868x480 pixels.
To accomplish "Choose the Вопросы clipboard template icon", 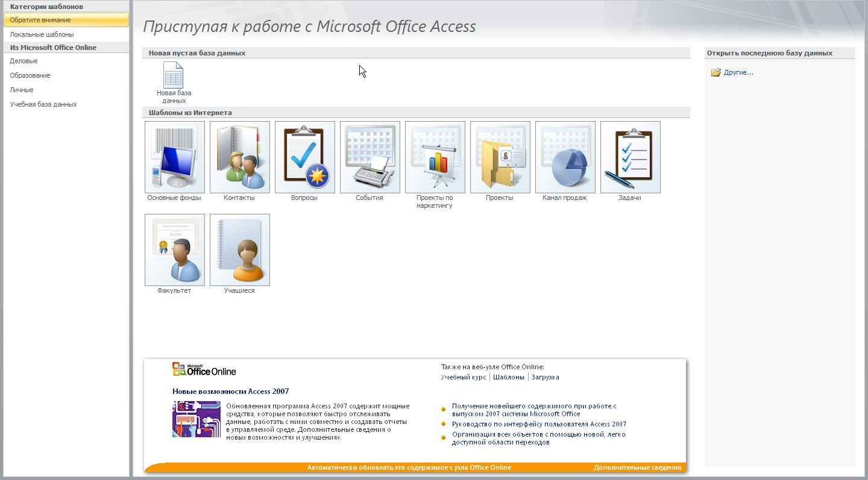I will click(305, 157).
